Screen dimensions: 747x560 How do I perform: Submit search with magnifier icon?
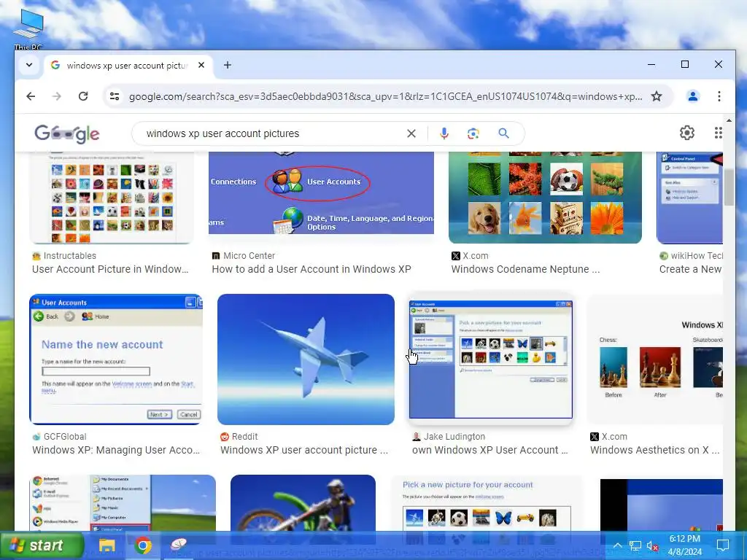tap(503, 133)
